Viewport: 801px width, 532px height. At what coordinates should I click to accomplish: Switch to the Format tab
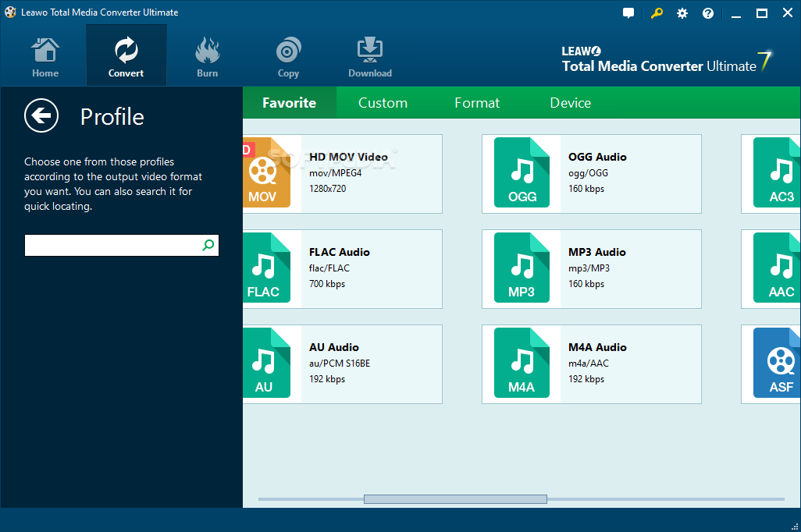(x=477, y=103)
